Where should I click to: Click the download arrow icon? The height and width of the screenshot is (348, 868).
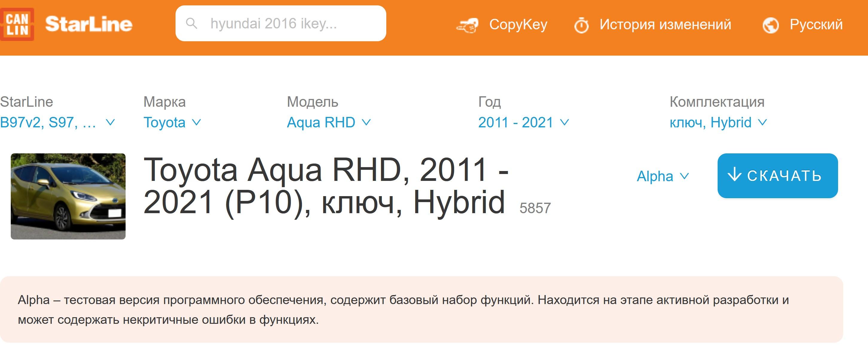pyautogui.click(x=735, y=175)
